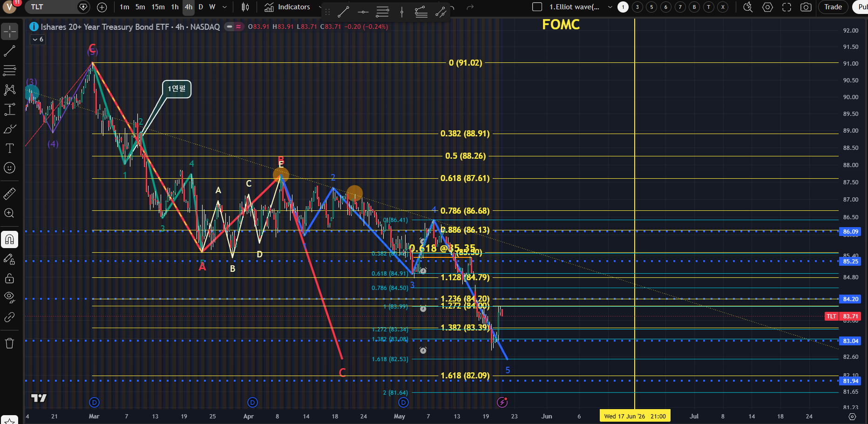The height and width of the screenshot is (424, 868).
Task: Select the trend-based Fib extension tool in floating toolbar
Action: [421, 12]
